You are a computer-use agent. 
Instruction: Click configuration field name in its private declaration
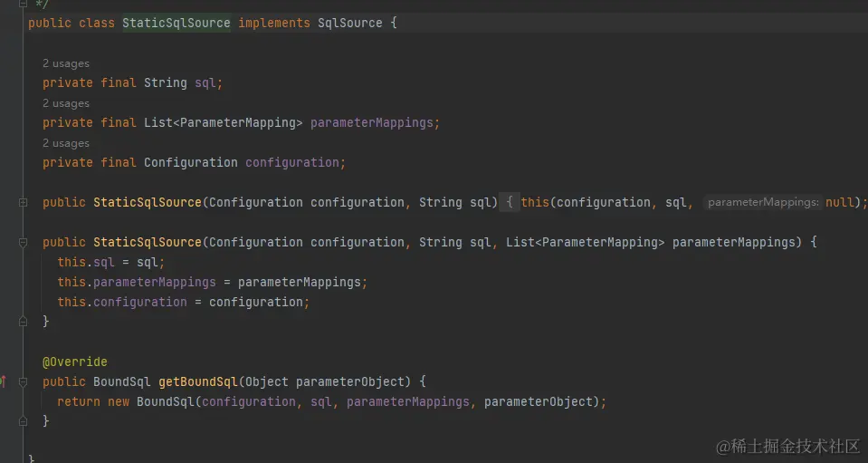(x=291, y=163)
